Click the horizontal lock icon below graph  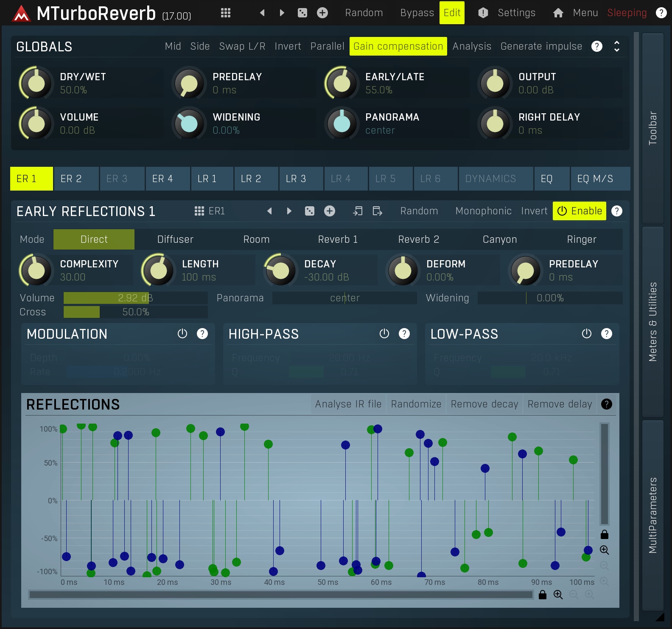pyautogui.click(x=542, y=595)
